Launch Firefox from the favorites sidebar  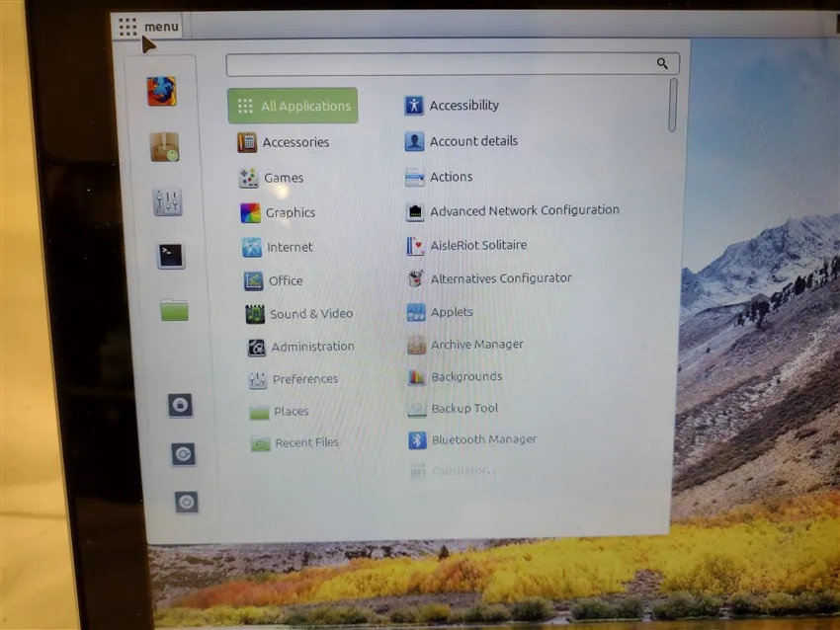(x=161, y=92)
